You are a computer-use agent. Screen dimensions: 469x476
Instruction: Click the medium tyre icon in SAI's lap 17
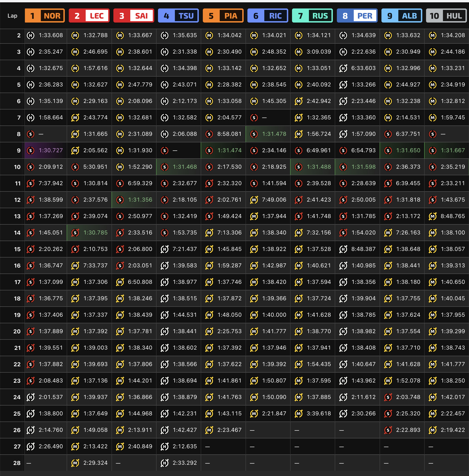pos(120,282)
